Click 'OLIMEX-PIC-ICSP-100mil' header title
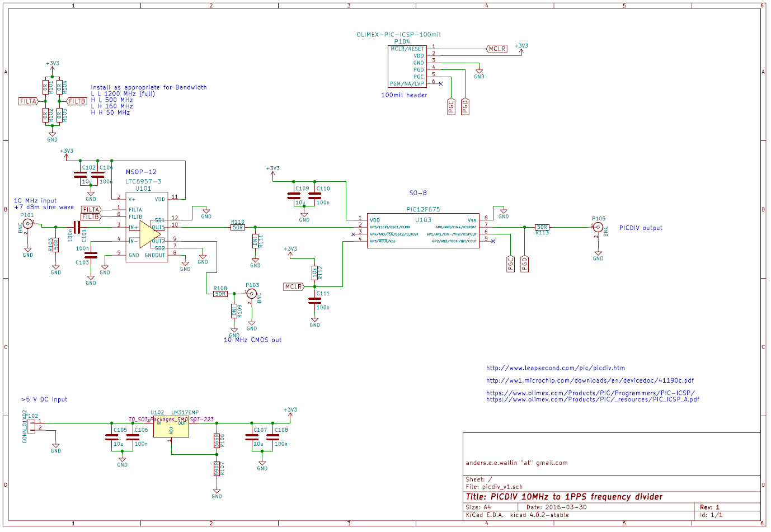 coord(398,35)
